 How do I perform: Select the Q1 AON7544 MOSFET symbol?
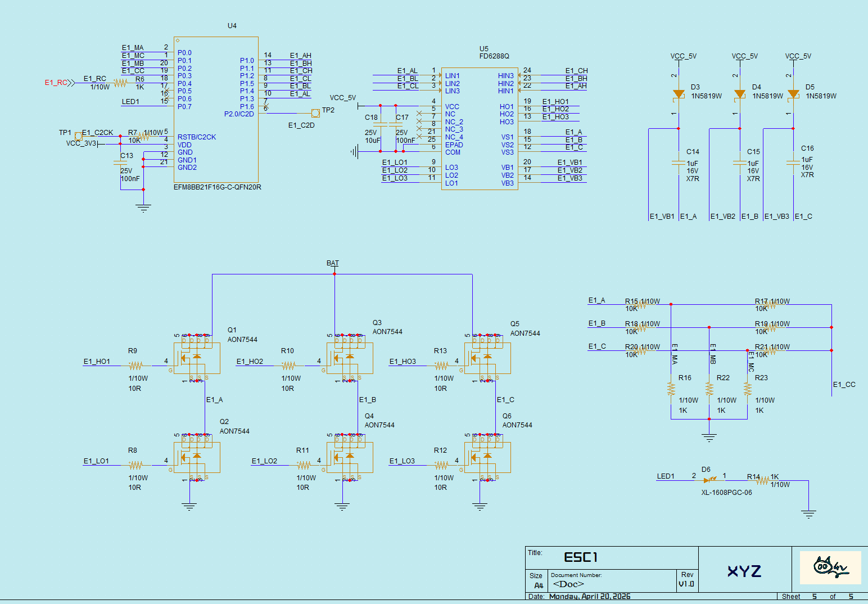tap(197, 358)
